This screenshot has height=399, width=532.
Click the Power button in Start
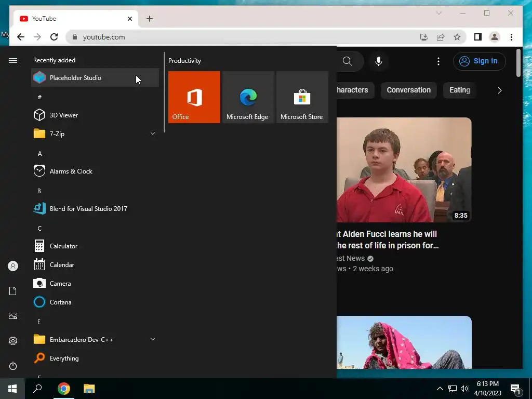pyautogui.click(x=13, y=366)
